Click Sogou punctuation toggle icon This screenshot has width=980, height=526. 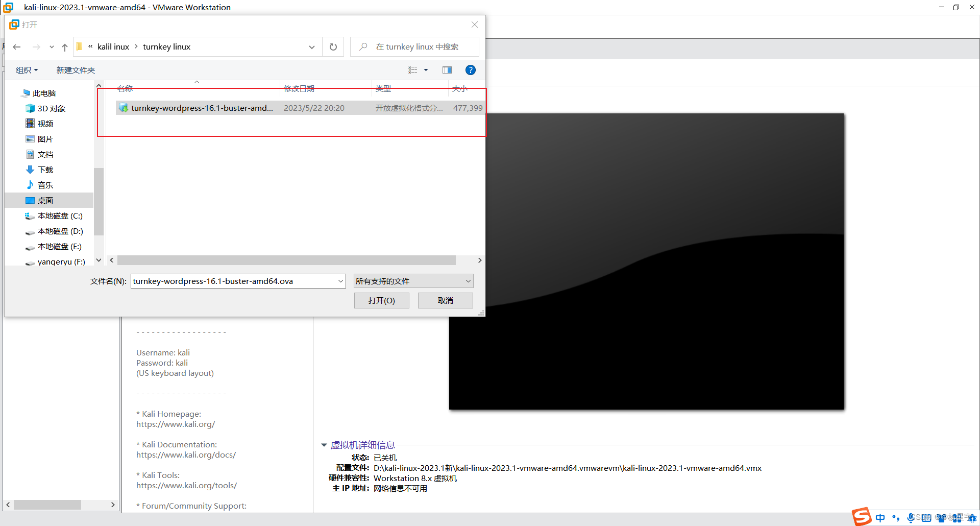pos(896,518)
